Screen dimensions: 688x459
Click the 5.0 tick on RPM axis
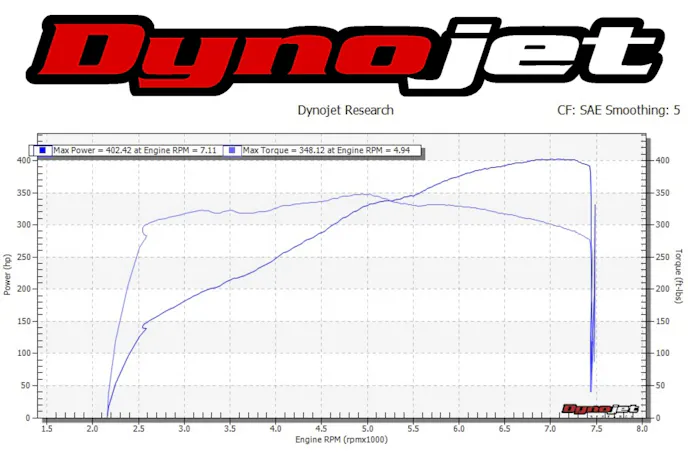click(368, 428)
